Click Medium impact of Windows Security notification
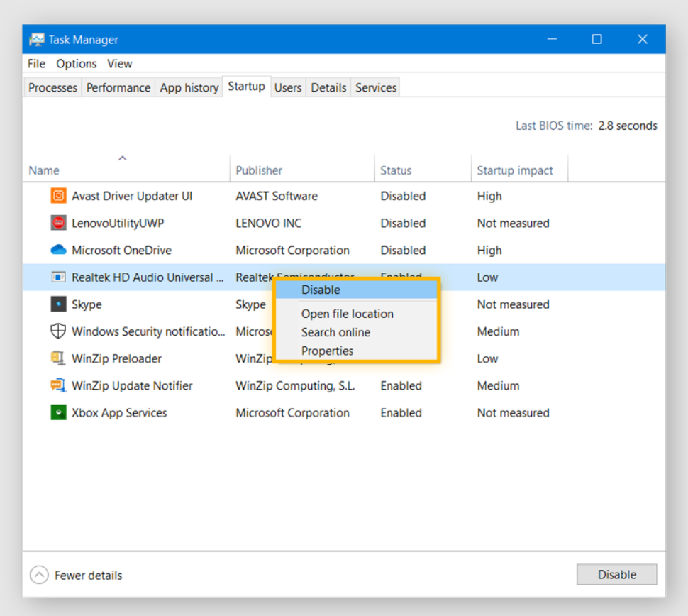The height and width of the screenshot is (616, 688). pyautogui.click(x=498, y=331)
